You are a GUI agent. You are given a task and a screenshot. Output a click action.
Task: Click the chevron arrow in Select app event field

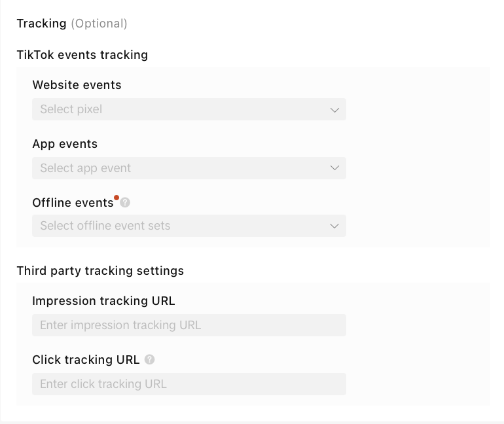[x=334, y=168]
